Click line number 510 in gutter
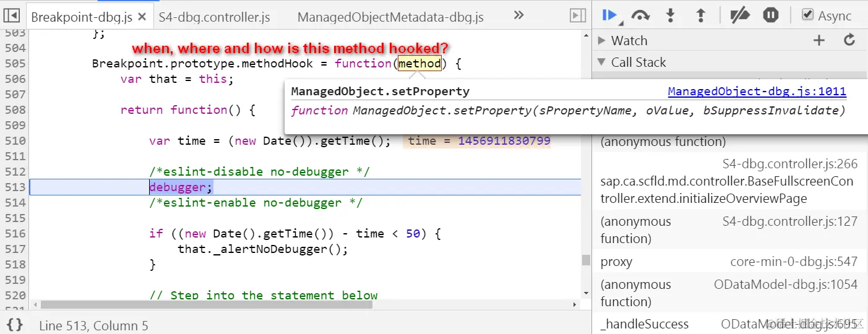This screenshot has width=868, height=334. (15, 141)
